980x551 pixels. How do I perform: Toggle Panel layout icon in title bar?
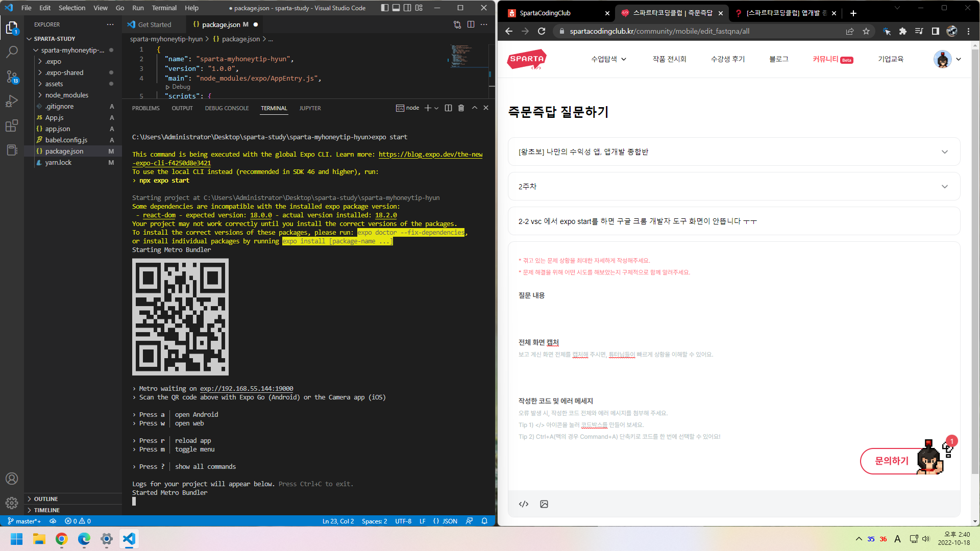pyautogui.click(x=396, y=8)
